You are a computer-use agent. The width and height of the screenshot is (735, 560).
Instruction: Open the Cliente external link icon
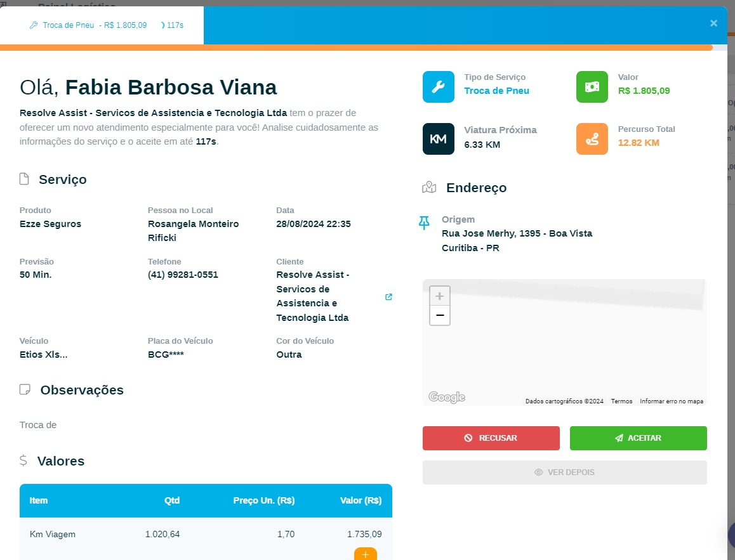click(x=388, y=297)
